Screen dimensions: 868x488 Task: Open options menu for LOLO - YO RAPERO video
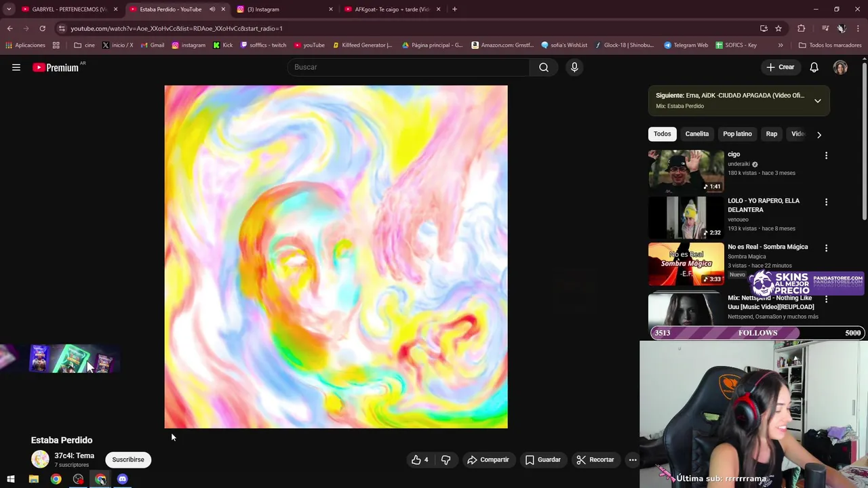pyautogui.click(x=826, y=202)
